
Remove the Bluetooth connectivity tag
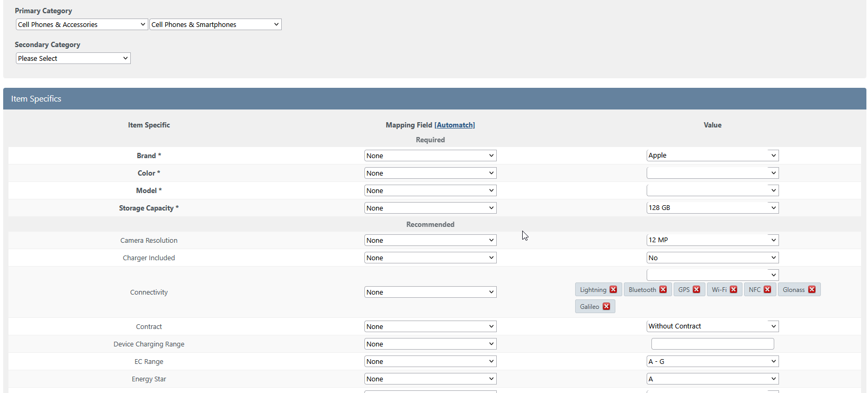click(x=663, y=289)
